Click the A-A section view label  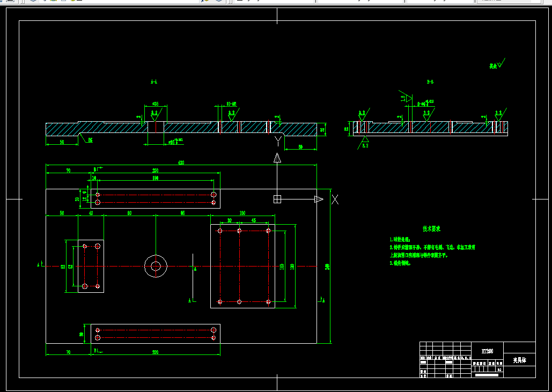click(154, 82)
